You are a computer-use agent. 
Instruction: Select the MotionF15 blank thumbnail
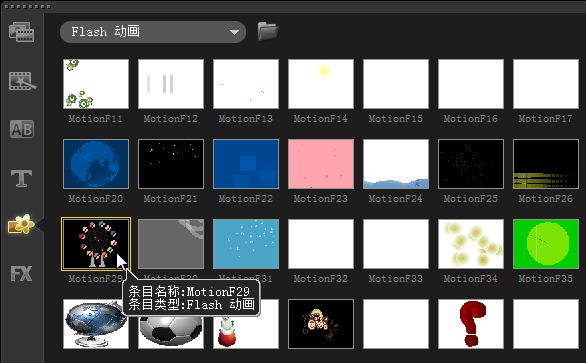click(396, 84)
